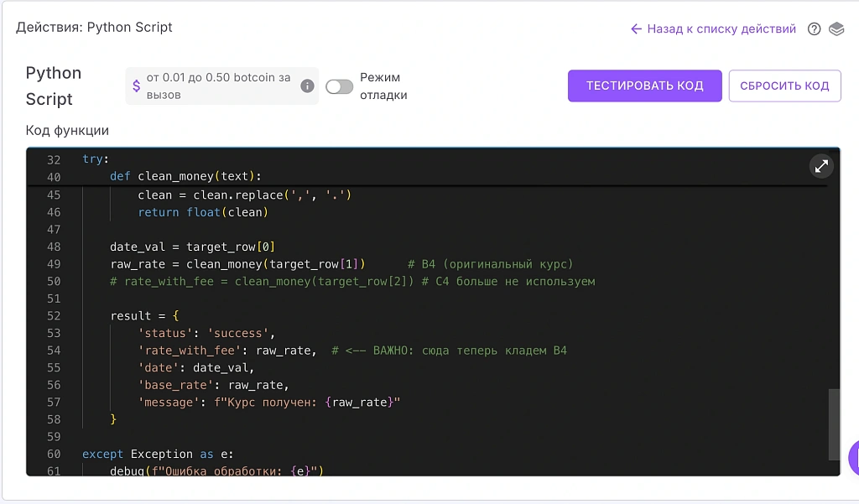This screenshot has height=504, width=859.
Task: Click the sticky try: line 32
Action: pos(96,158)
